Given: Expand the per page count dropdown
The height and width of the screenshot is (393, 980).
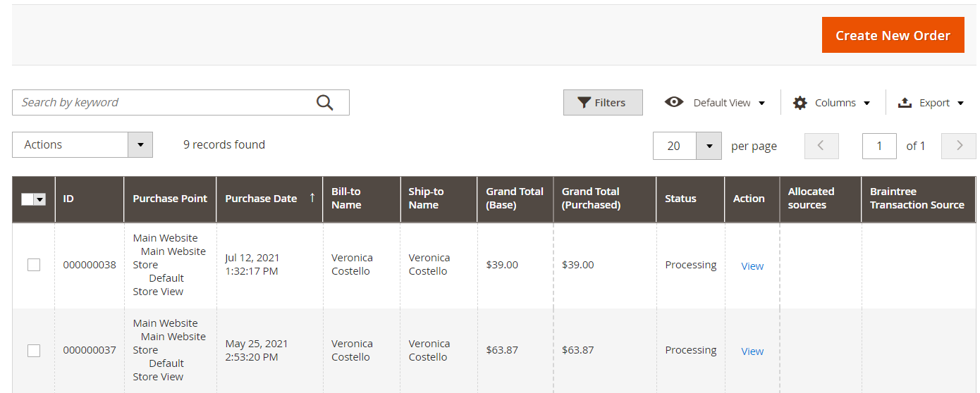Looking at the screenshot, I should [x=709, y=146].
